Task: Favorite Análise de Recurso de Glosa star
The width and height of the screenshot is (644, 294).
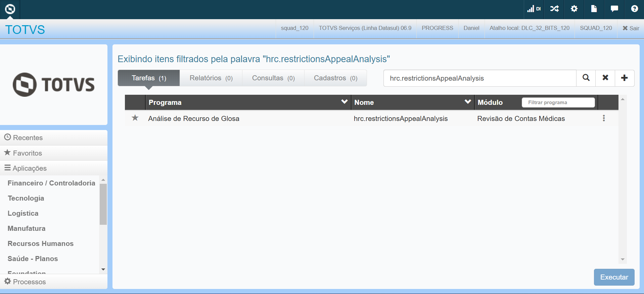Action: [x=135, y=118]
